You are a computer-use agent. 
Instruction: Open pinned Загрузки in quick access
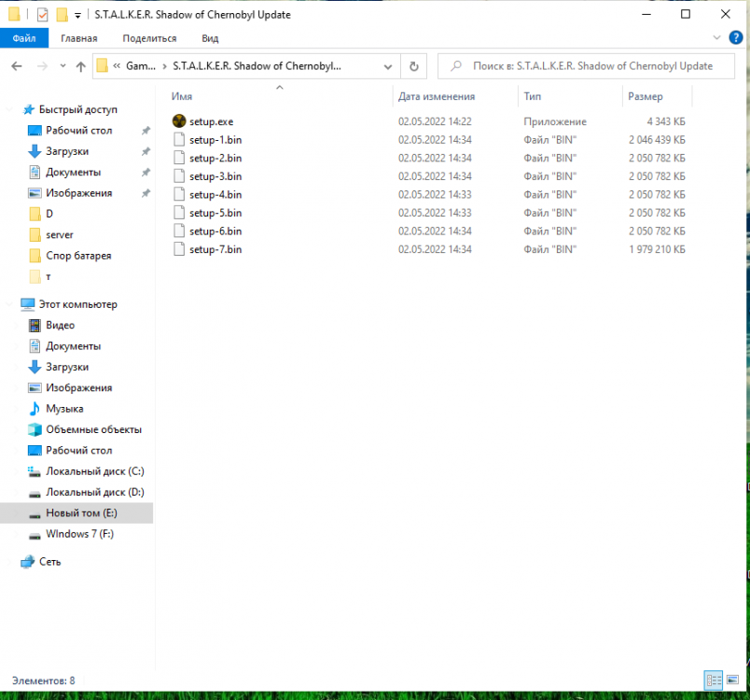click(67, 151)
